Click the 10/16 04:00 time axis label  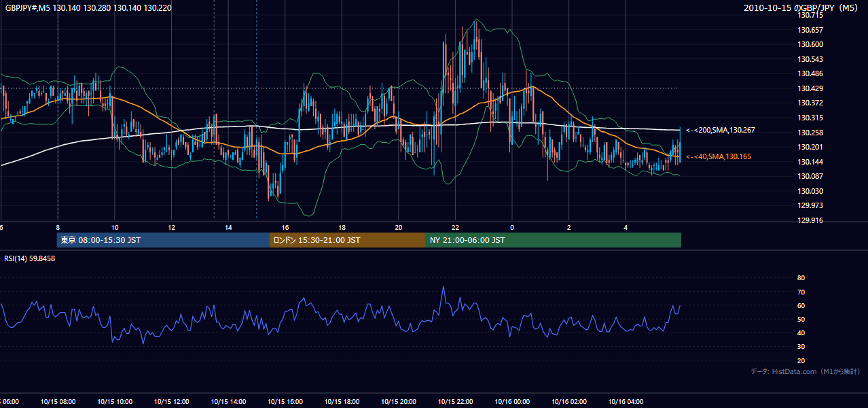click(626, 402)
